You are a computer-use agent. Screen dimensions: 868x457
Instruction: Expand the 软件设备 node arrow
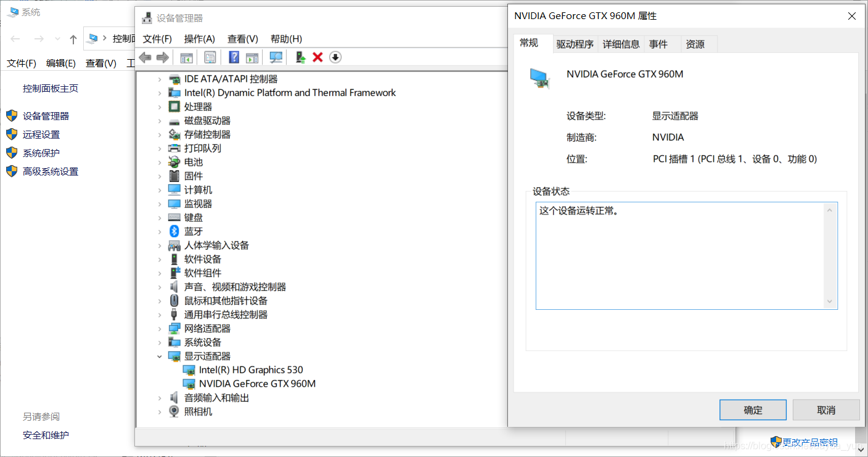coord(160,259)
